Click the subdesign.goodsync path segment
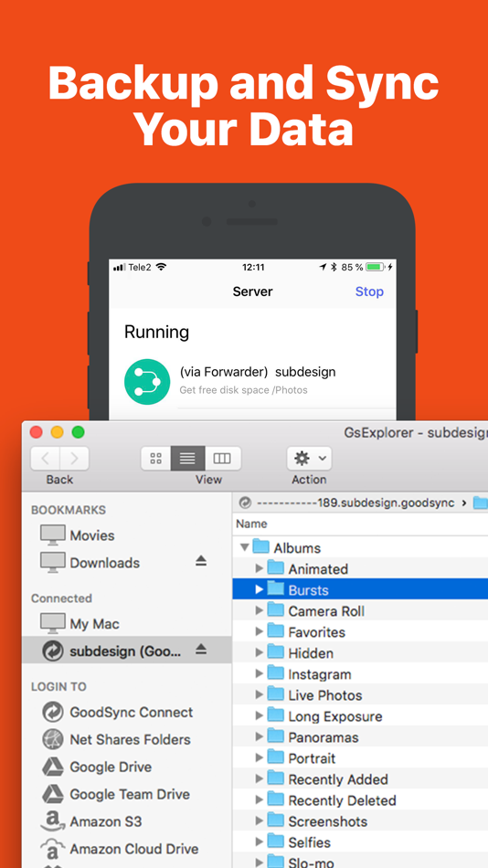This screenshot has width=488, height=868. pyautogui.click(x=355, y=503)
